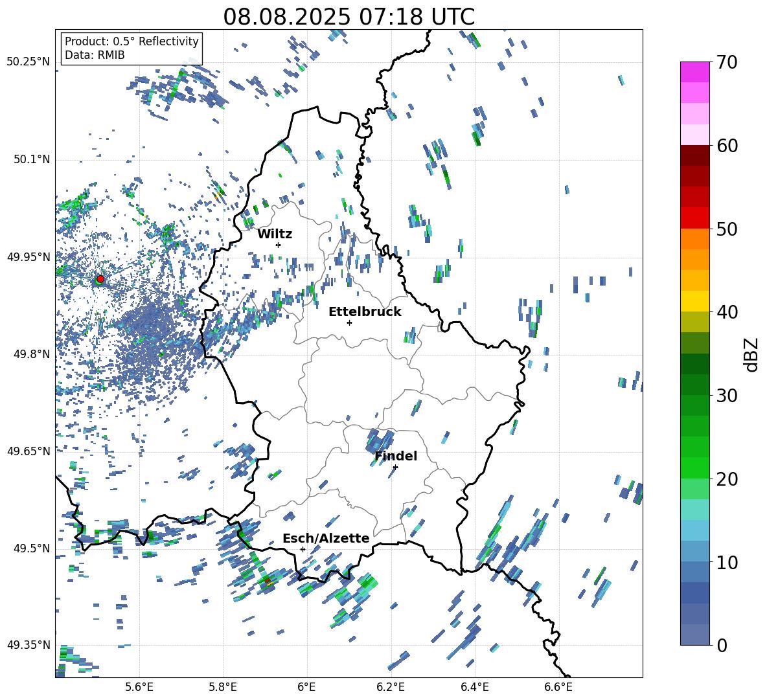Screen dimensions: 767x700
Task: Click the red radar location marker
Action: click(x=100, y=278)
